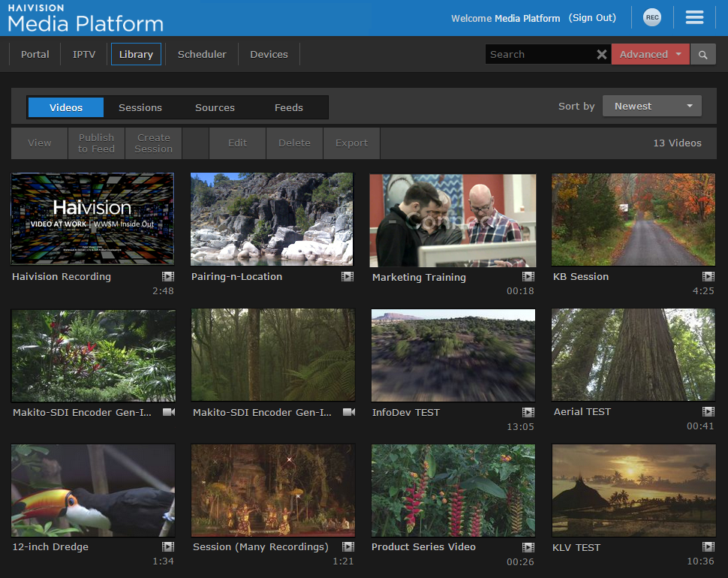Click the REC record button
728x578 pixels.
[652, 18]
